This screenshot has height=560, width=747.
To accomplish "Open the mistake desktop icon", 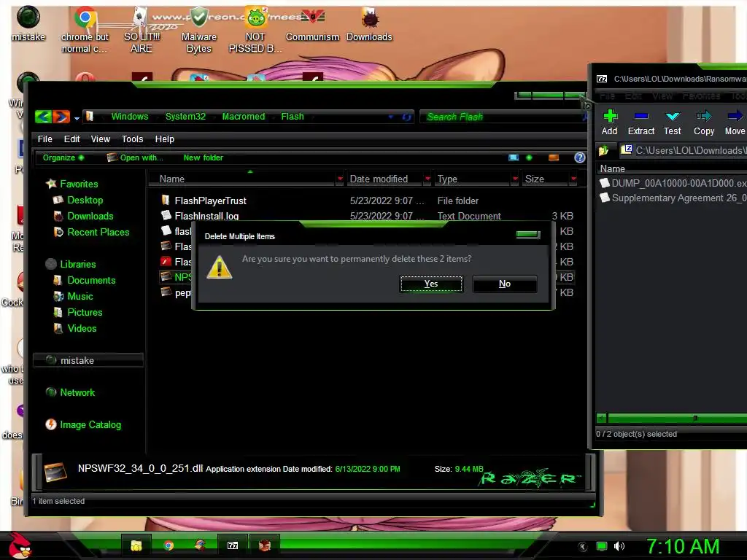I will coord(28,24).
